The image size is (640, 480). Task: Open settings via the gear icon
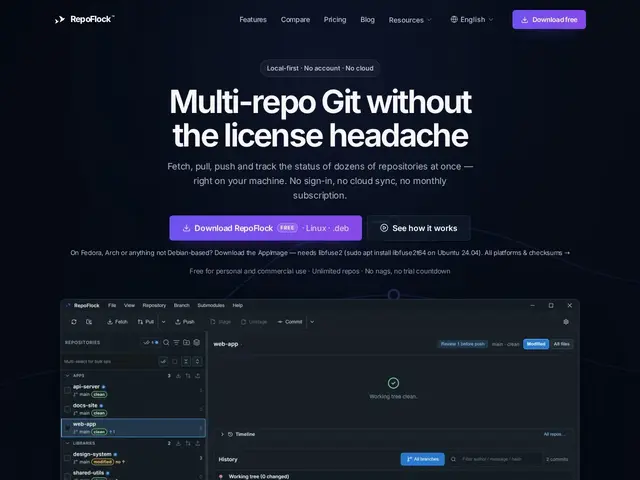[x=566, y=322]
